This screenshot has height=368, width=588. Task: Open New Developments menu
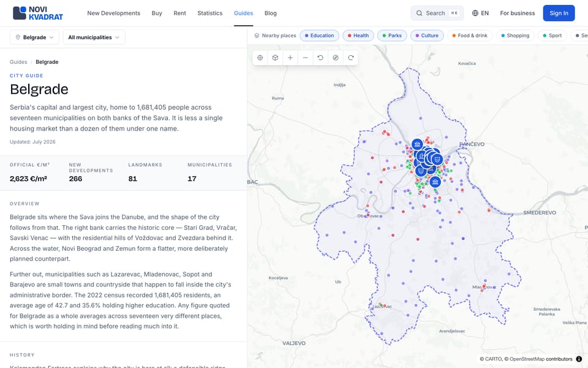coord(114,13)
